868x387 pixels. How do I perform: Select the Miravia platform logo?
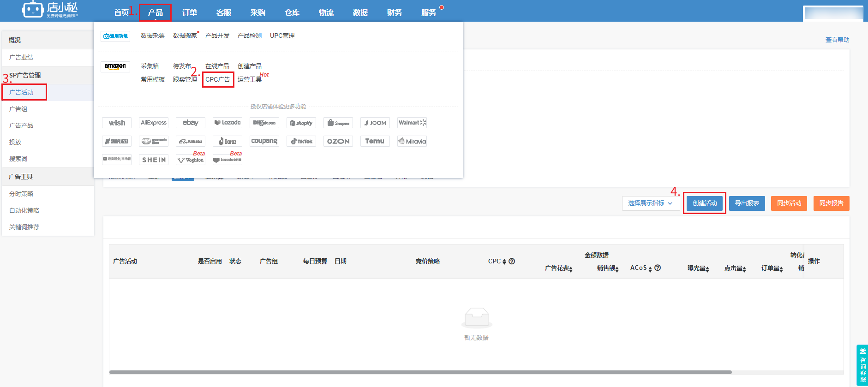[x=412, y=141]
